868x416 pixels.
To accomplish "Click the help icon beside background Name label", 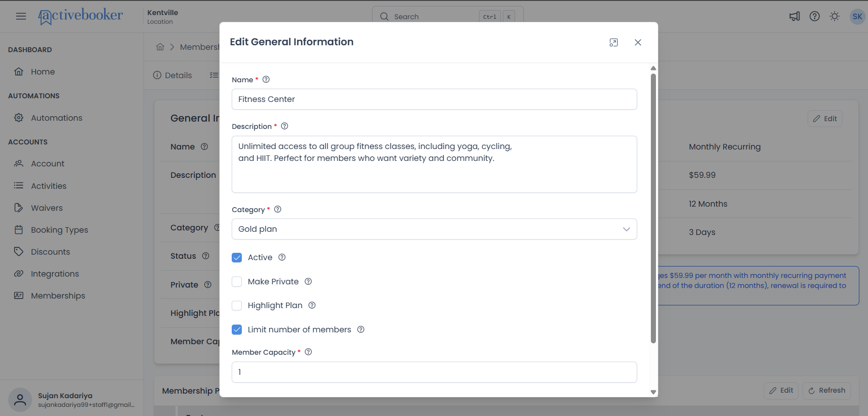I will coord(204,147).
